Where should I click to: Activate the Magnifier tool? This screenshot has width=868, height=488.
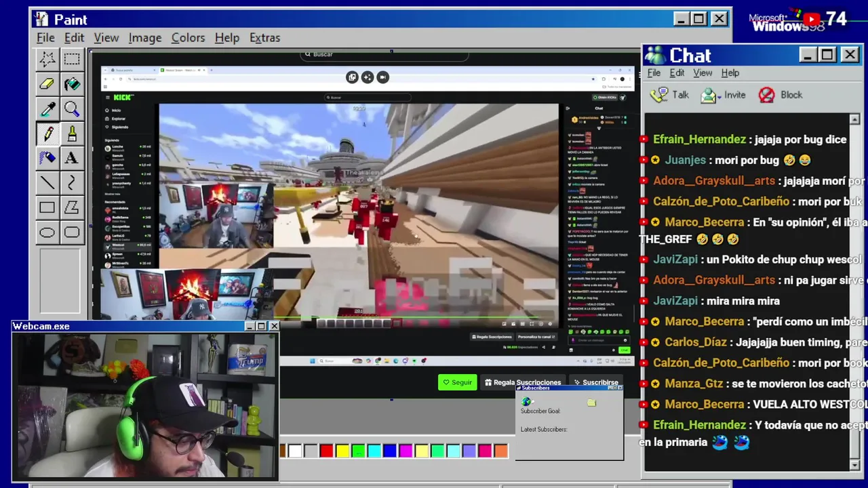72,109
